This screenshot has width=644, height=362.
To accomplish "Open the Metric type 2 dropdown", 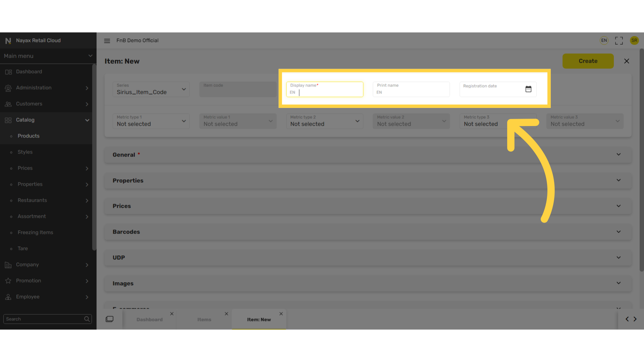I will 325,121.
